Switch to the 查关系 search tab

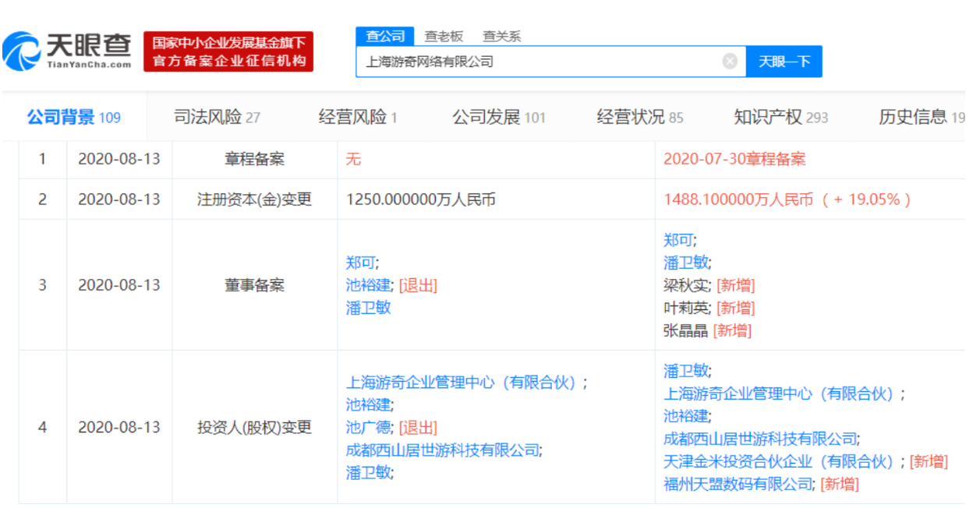coord(501,36)
